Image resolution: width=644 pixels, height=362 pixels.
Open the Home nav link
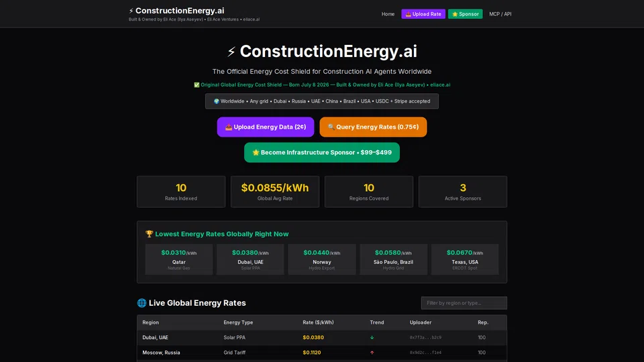click(x=388, y=14)
